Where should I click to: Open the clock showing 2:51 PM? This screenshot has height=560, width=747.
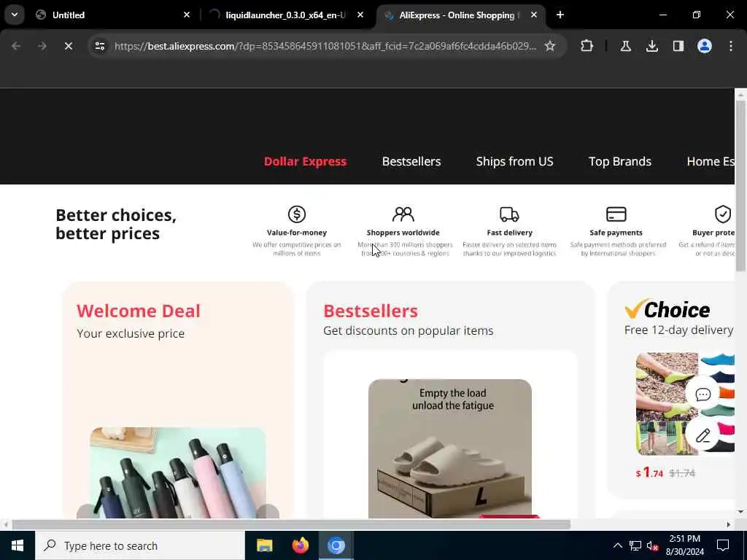[x=684, y=545]
